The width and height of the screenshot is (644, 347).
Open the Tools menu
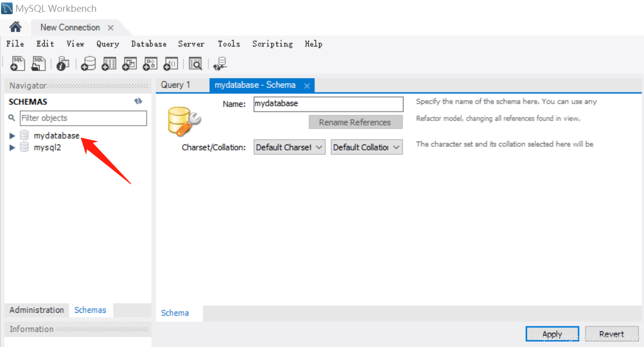(229, 44)
